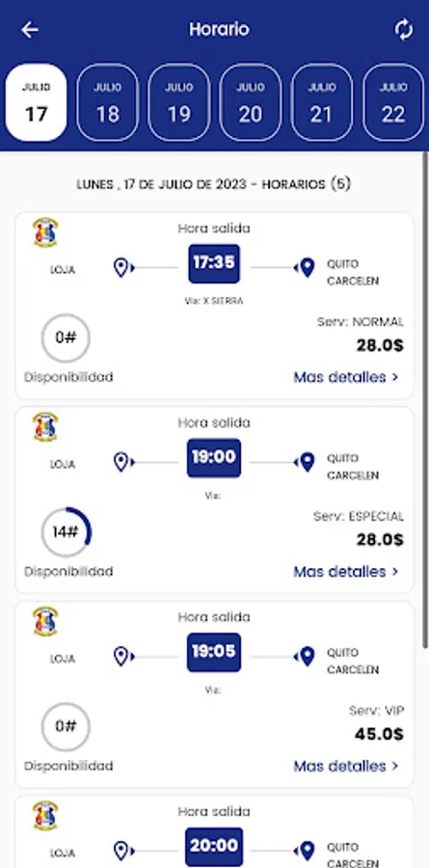Tap the destination pin icon on the 17:35 trip
The width and height of the screenshot is (429, 868).
(305, 268)
